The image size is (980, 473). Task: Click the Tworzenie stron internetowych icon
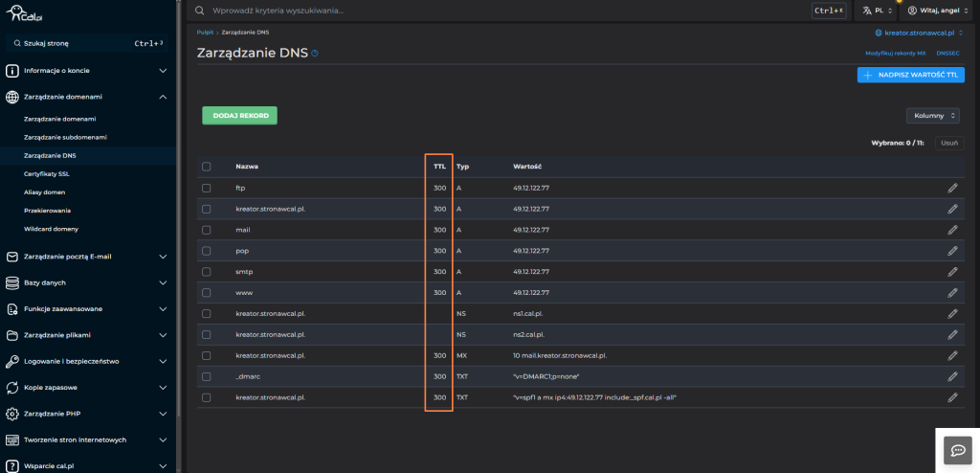[11, 440]
